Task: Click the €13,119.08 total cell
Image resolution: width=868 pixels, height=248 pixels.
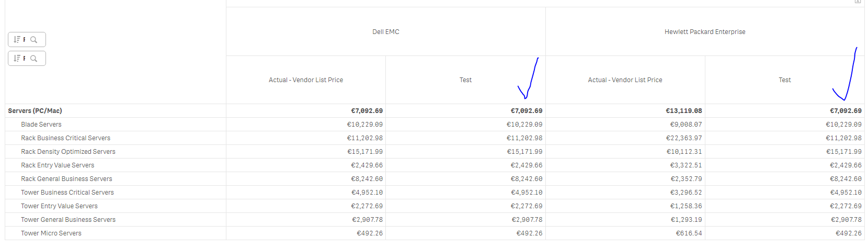Action: click(683, 111)
